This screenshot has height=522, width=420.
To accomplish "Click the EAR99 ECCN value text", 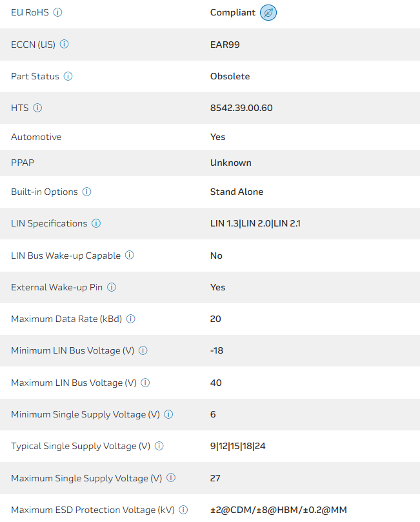I will pos(225,45).
